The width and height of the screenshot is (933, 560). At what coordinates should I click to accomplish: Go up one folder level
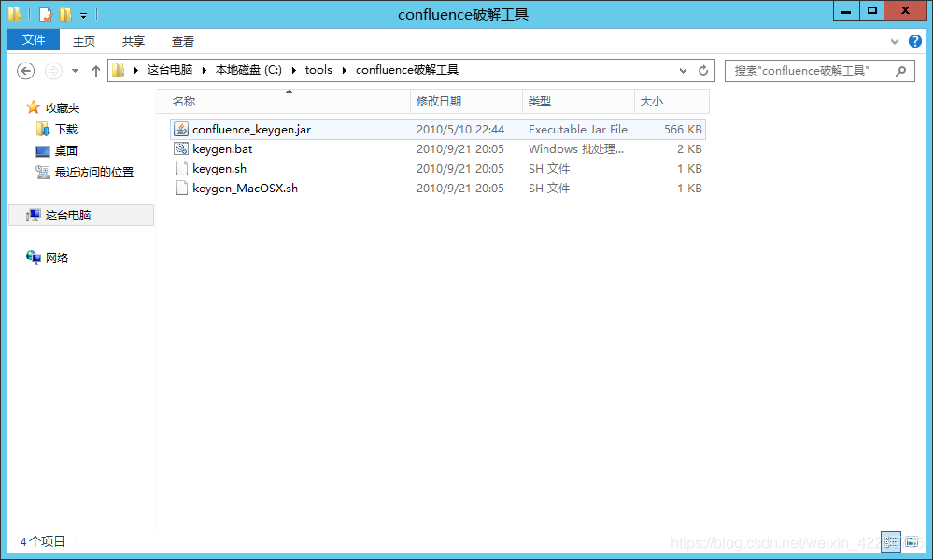pos(96,71)
